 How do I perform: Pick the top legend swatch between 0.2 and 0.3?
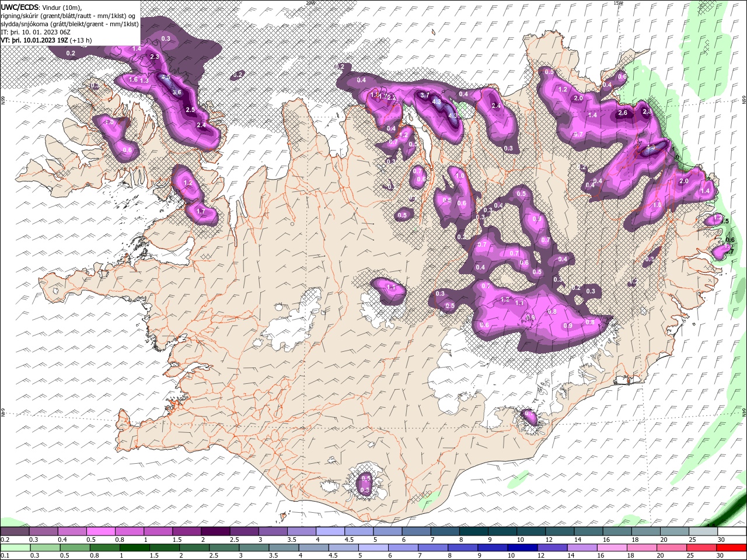[15, 531]
